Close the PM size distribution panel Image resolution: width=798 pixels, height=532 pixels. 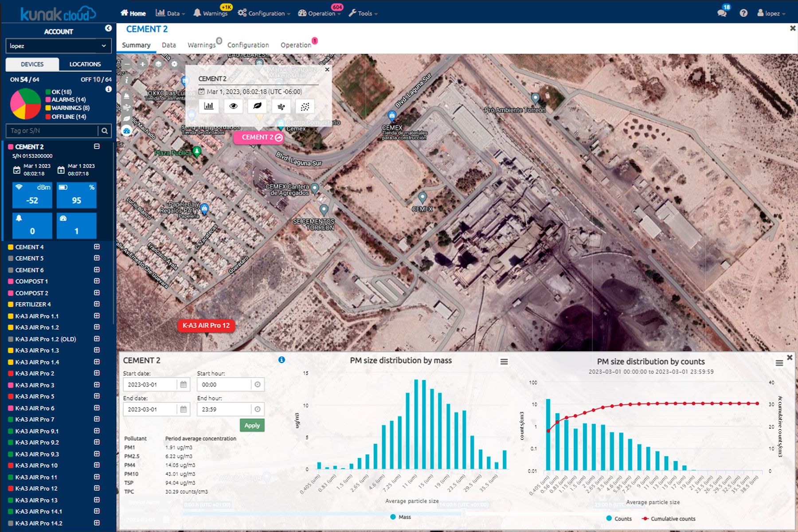(x=790, y=357)
